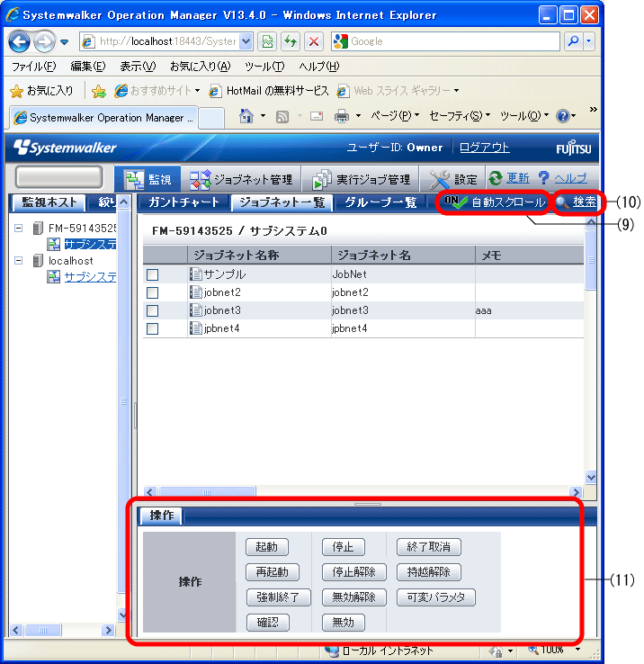Click the ログアウト link
644x664 pixels.
485,148
